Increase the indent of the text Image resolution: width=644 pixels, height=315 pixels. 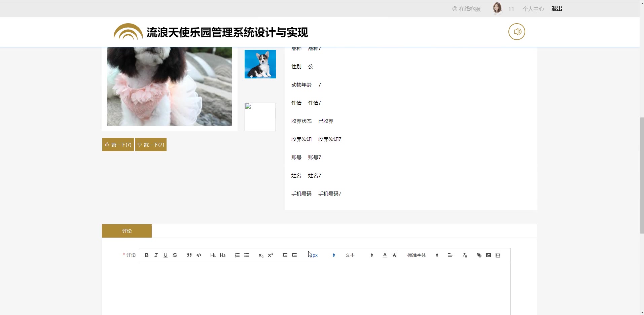point(294,255)
